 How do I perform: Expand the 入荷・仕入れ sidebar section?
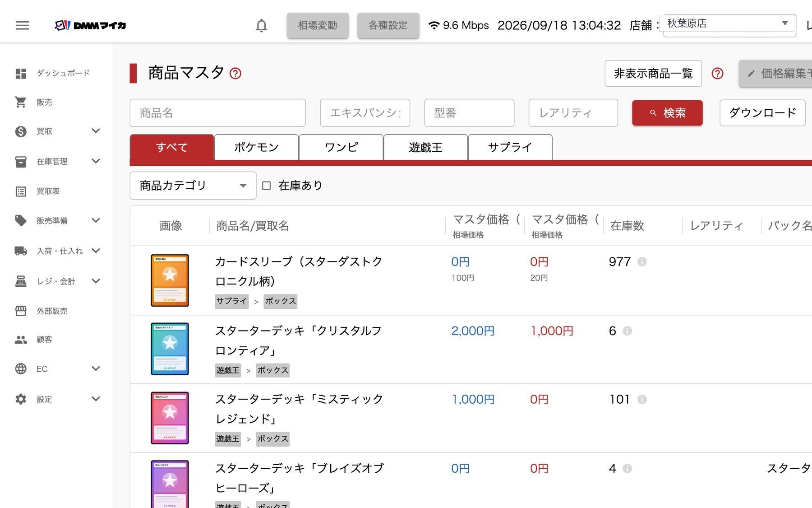[x=96, y=251]
